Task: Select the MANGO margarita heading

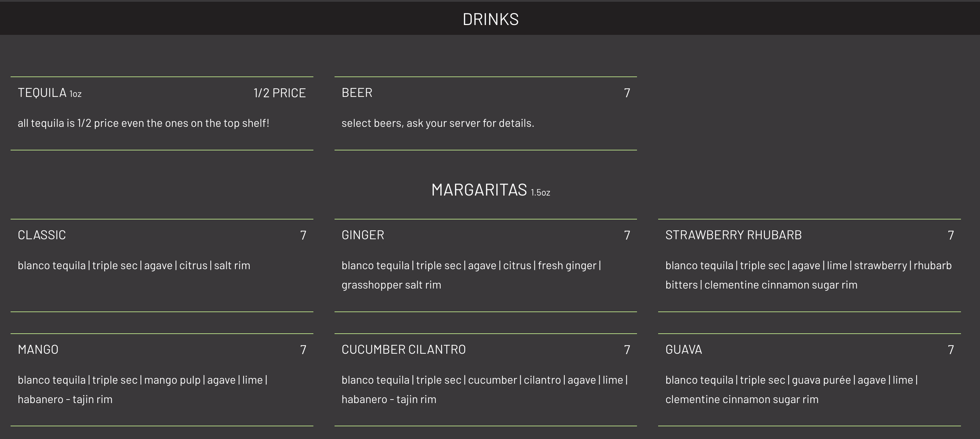Action: pyautogui.click(x=38, y=349)
